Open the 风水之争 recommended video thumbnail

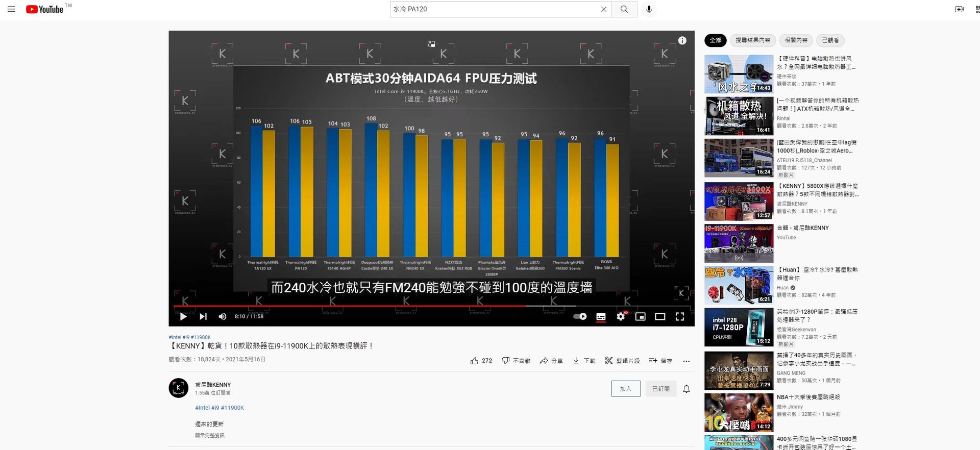pos(739,74)
